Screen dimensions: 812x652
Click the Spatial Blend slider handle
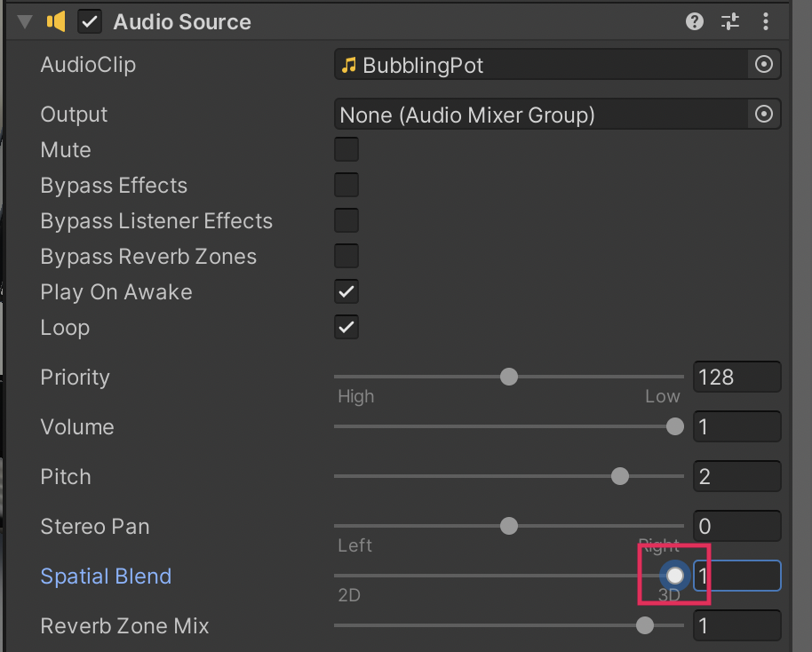coord(675,576)
